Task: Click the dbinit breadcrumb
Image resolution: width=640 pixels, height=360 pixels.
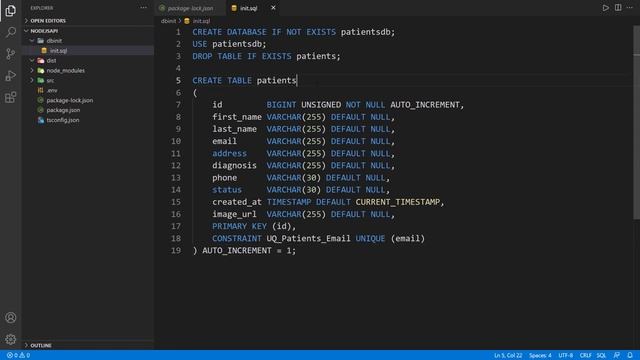Action: coord(168,21)
